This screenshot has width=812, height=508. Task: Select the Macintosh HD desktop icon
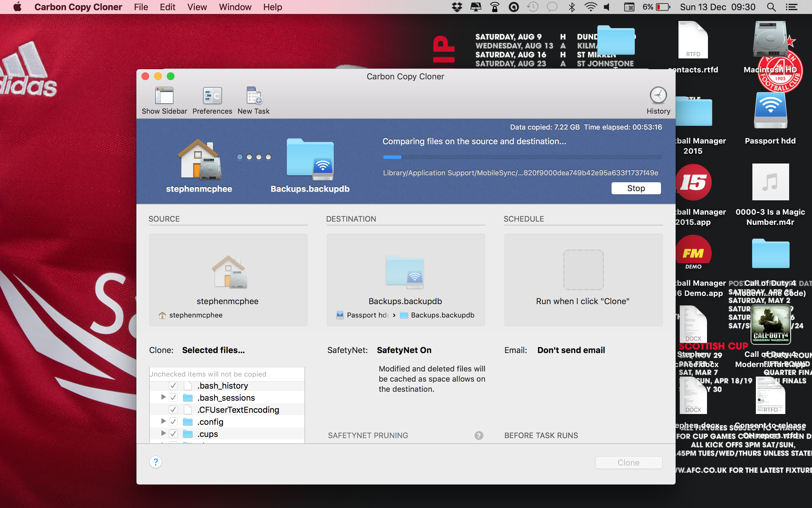(770, 39)
